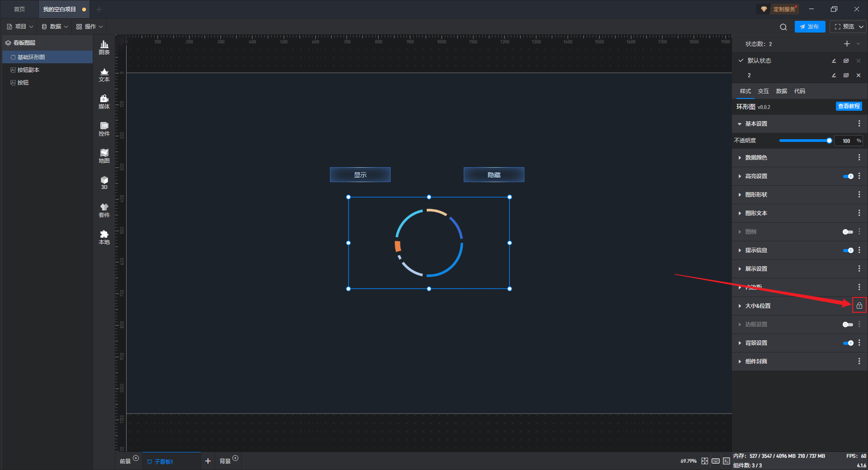Enable the 图例 legend toggle
Viewport: 868px width, 470px height.
pos(848,232)
